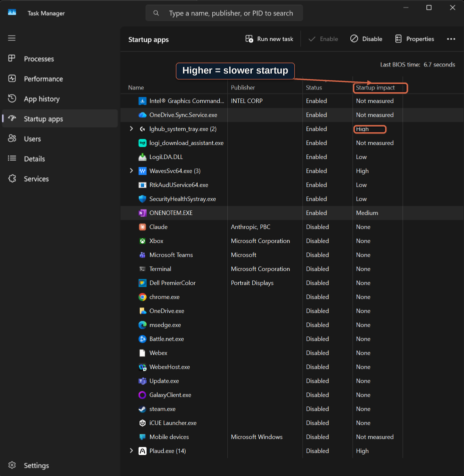
Task: Click the Disable button
Action: [366, 39]
